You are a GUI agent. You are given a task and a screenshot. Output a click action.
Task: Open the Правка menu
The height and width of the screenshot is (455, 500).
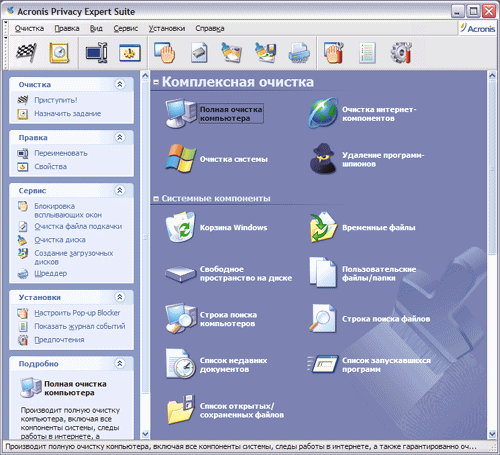(x=67, y=28)
